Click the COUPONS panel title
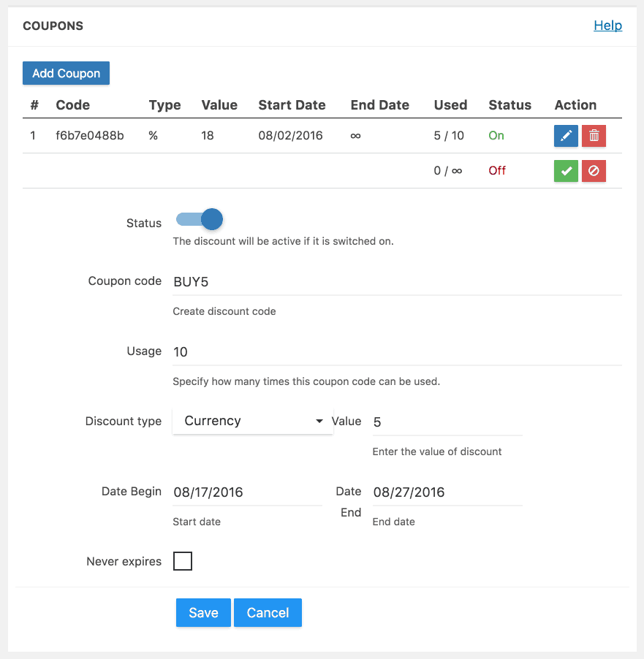 53,26
